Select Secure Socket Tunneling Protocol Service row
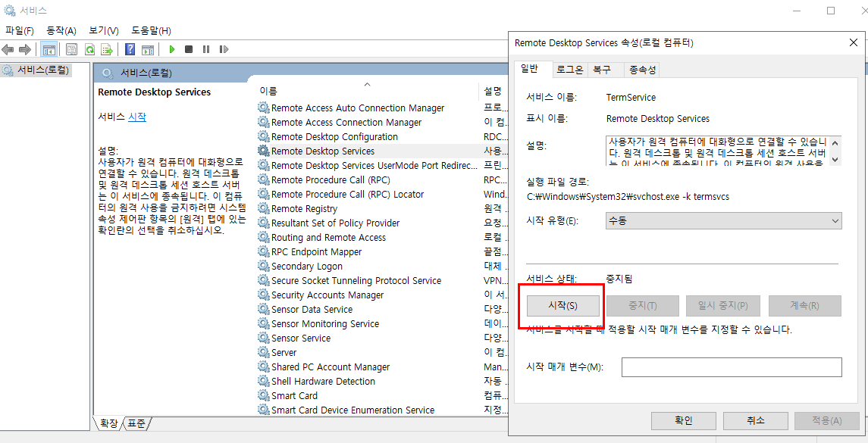This screenshot has height=443, width=868. pos(382,280)
